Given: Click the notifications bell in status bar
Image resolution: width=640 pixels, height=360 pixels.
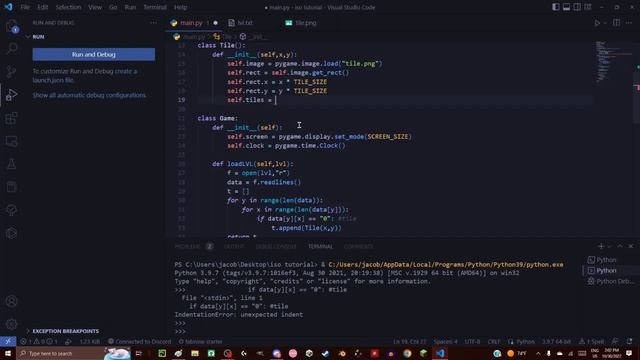Looking at the screenshot, I should point(629,341).
